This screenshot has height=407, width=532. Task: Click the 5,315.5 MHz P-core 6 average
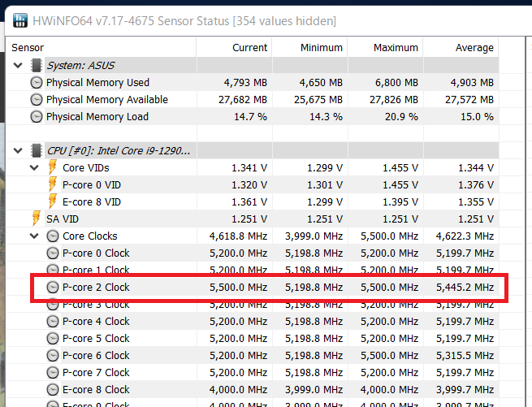[465, 355]
